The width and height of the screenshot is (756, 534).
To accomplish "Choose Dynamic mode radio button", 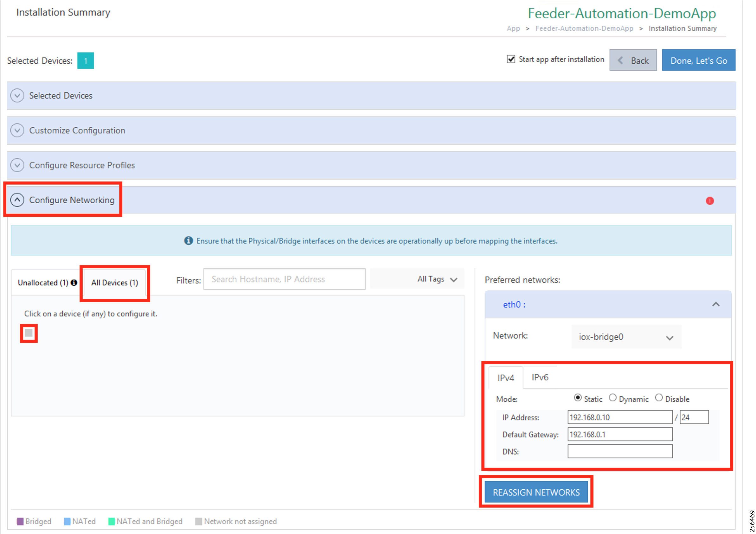I will [x=612, y=398].
